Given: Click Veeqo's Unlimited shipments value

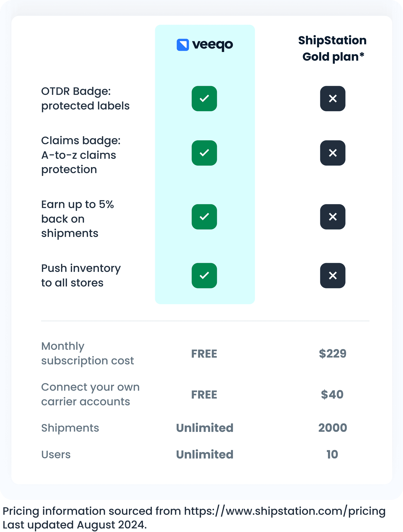Looking at the screenshot, I should click(205, 428).
